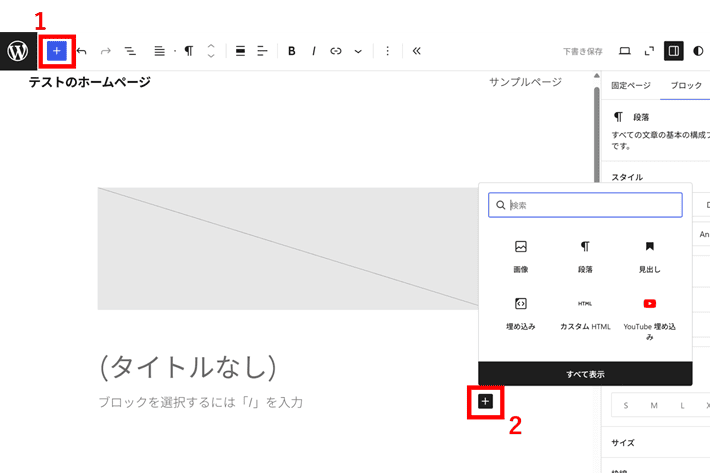Redo the last undone change
Screen dimensions: 710x473
(106, 51)
